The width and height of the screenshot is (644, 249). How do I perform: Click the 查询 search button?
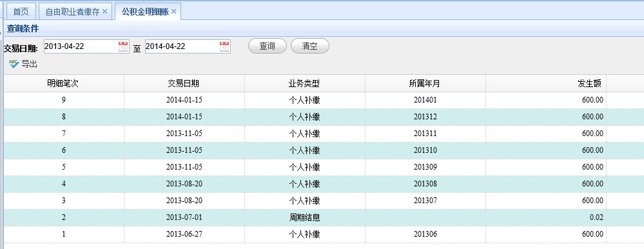[x=268, y=46]
